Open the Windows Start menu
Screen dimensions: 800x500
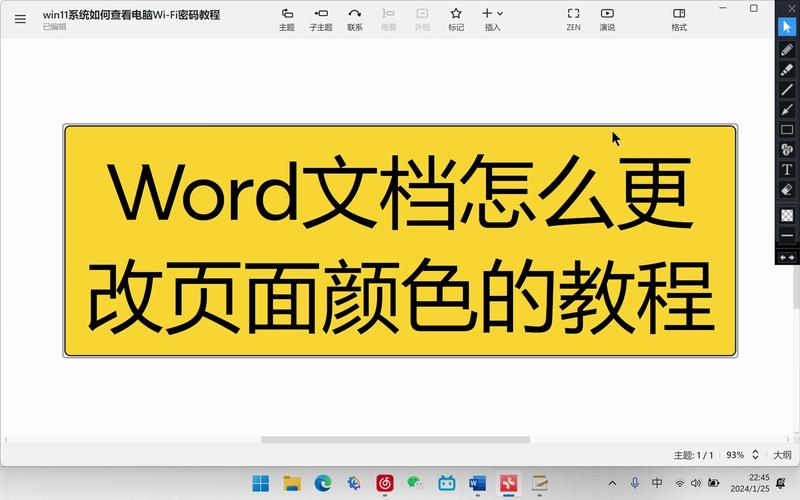coord(260,483)
